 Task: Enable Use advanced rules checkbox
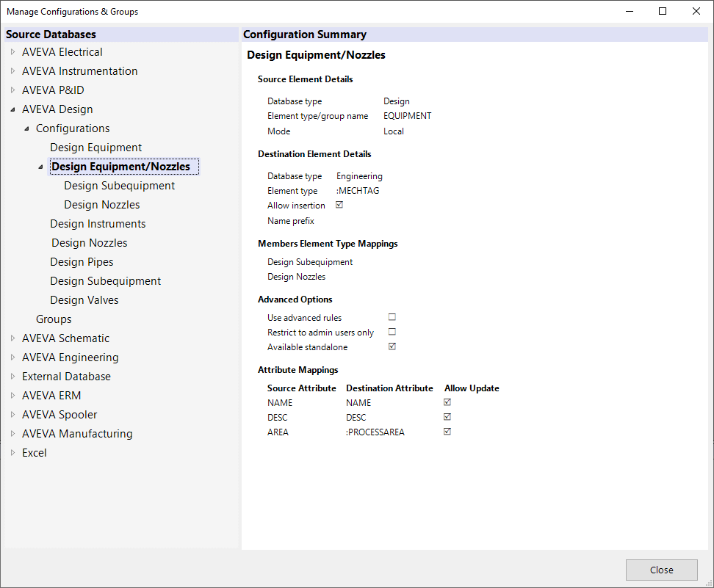(x=392, y=316)
